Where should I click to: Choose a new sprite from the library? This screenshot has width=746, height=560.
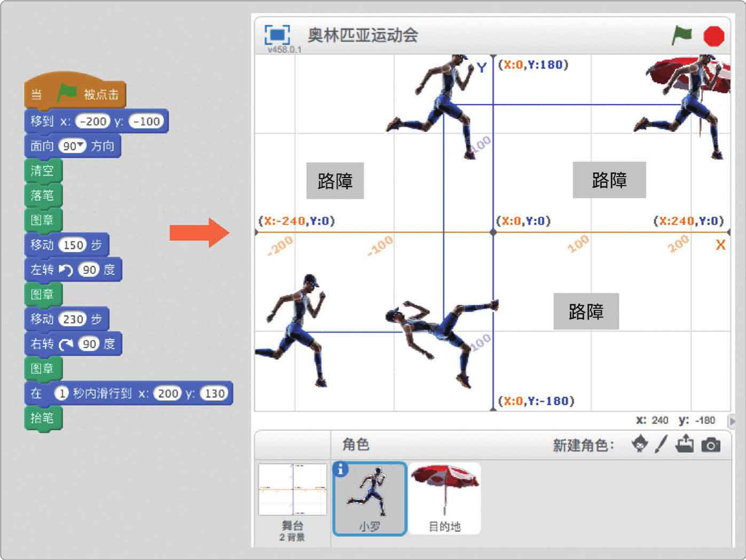[640, 444]
